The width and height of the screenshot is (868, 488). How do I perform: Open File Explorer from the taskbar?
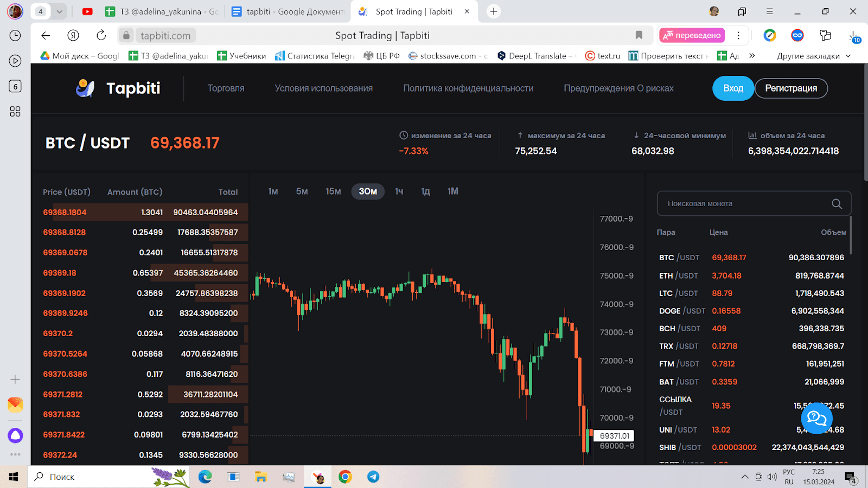261,477
